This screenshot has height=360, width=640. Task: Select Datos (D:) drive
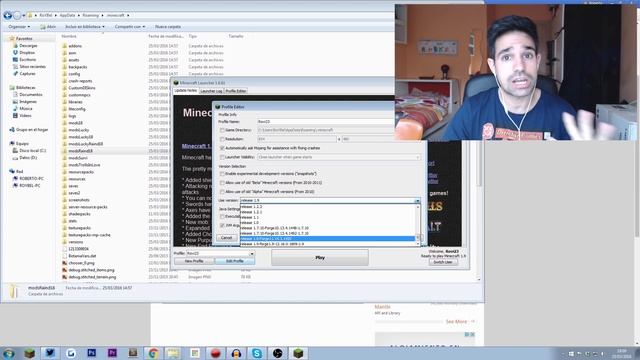pyautogui.click(x=28, y=158)
